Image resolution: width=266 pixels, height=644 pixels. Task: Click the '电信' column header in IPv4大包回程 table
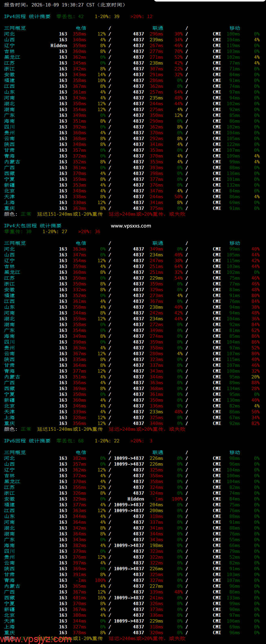click(81, 243)
